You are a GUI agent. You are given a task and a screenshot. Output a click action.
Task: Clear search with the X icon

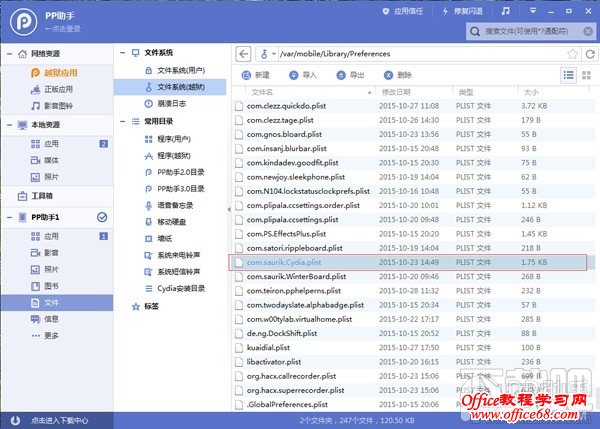pos(589,31)
